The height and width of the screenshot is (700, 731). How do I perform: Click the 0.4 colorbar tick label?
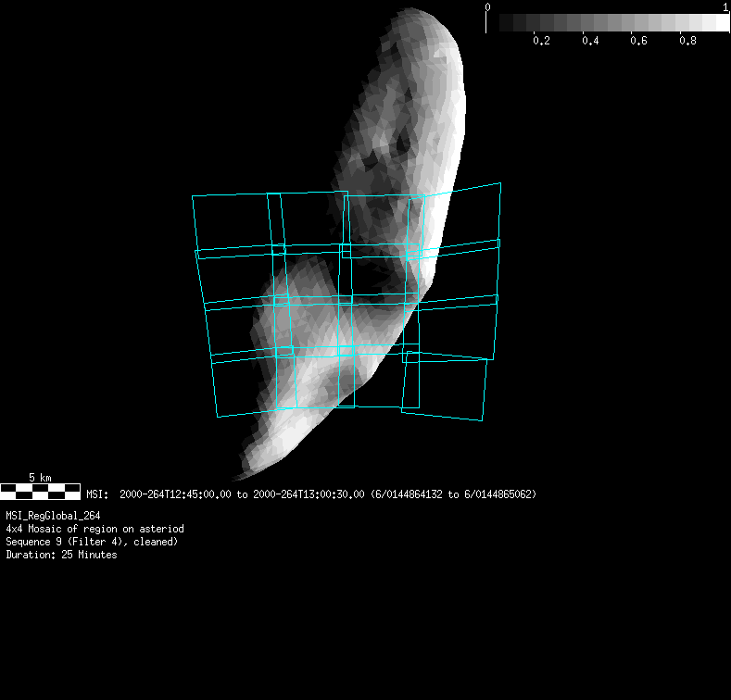589,42
